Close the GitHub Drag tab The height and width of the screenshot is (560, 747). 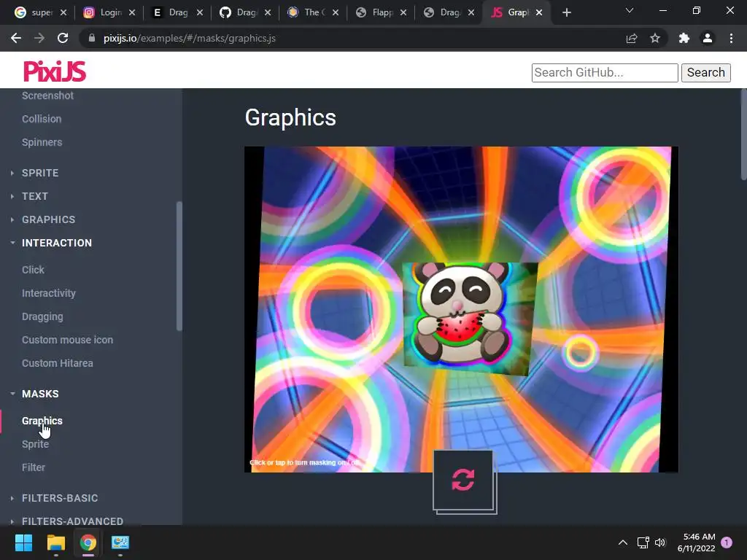coord(268,13)
